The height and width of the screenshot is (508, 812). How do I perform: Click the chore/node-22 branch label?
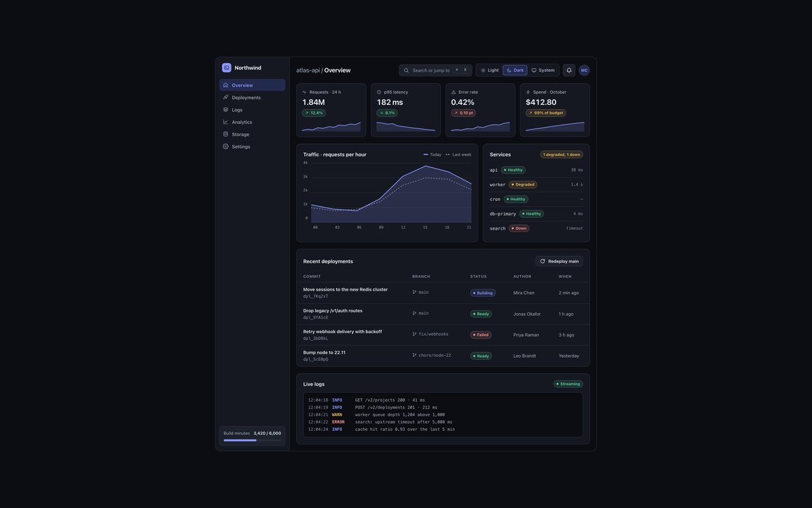434,355
